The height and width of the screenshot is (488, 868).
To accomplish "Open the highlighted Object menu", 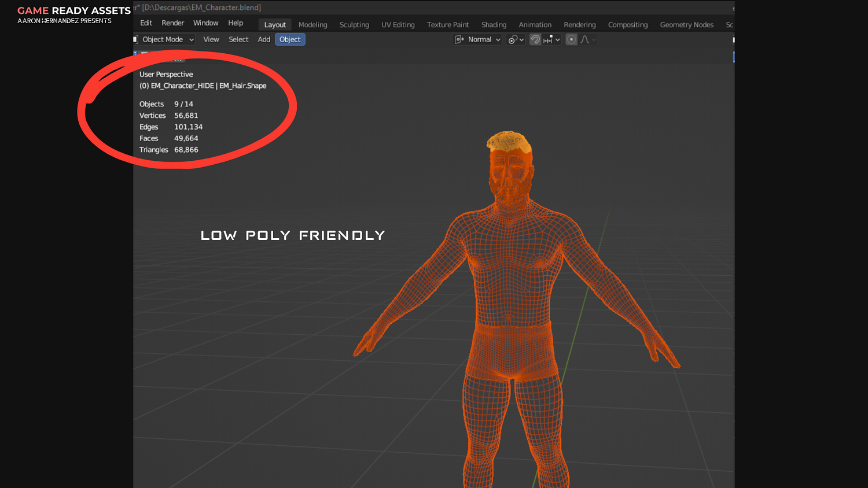I will (290, 39).
